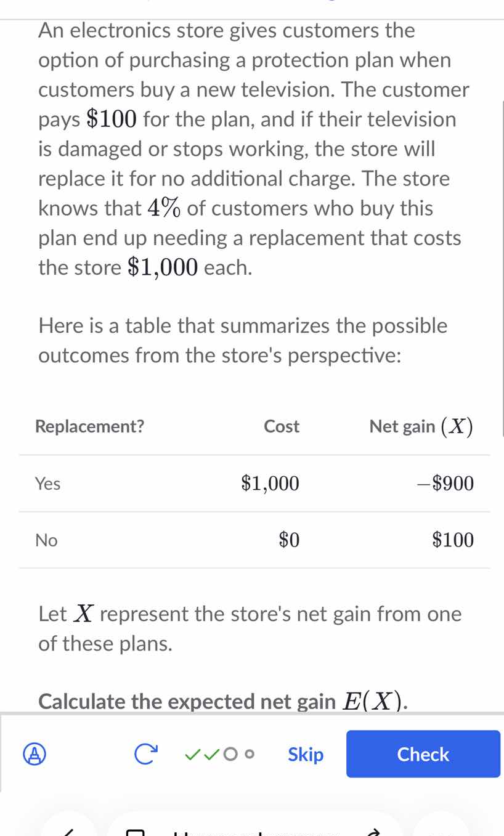Click the first green checkmark progress indicator
The image size is (504, 836).
click(193, 754)
